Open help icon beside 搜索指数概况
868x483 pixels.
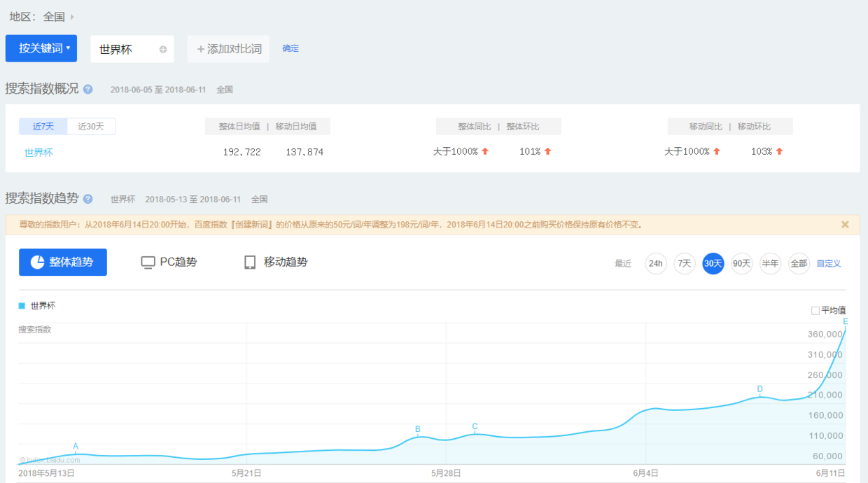tap(87, 89)
